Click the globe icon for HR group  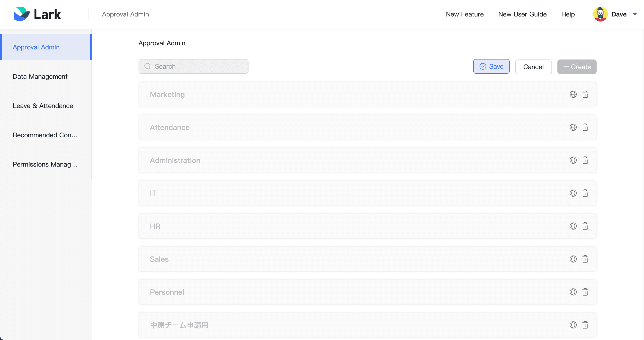tap(573, 226)
